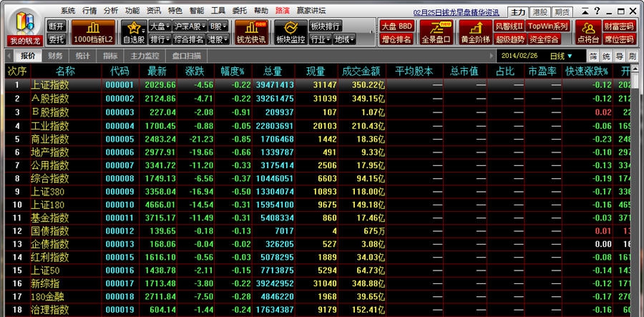The height and width of the screenshot is (317, 644).
Task: Open 功能 menu
Action: [132, 11]
